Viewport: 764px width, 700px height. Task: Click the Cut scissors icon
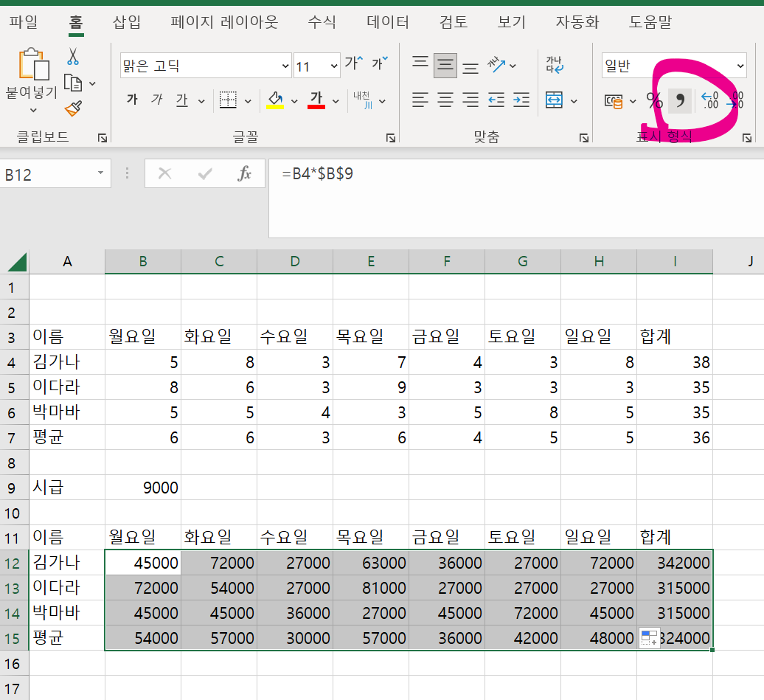pos(72,57)
